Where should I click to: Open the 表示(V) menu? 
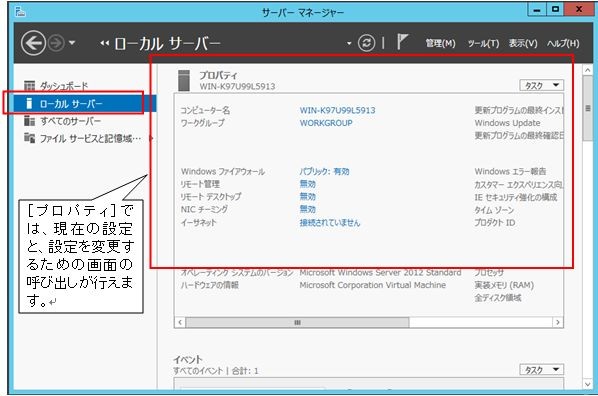[523, 43]
